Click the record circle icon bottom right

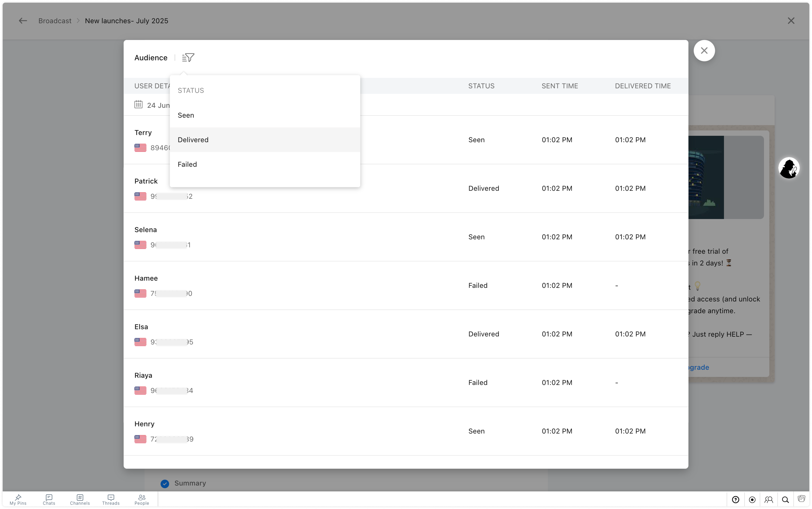752,500
